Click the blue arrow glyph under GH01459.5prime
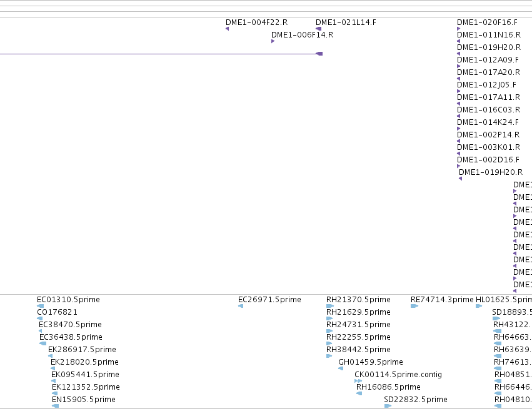This screenshot has height=409, width=532. (x=341, y=368)
